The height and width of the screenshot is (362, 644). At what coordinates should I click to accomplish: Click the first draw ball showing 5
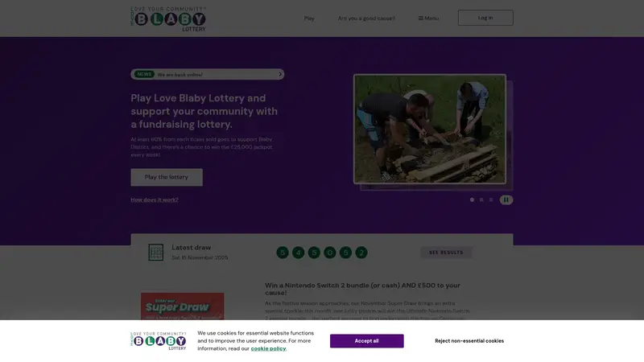pos(283,253)
